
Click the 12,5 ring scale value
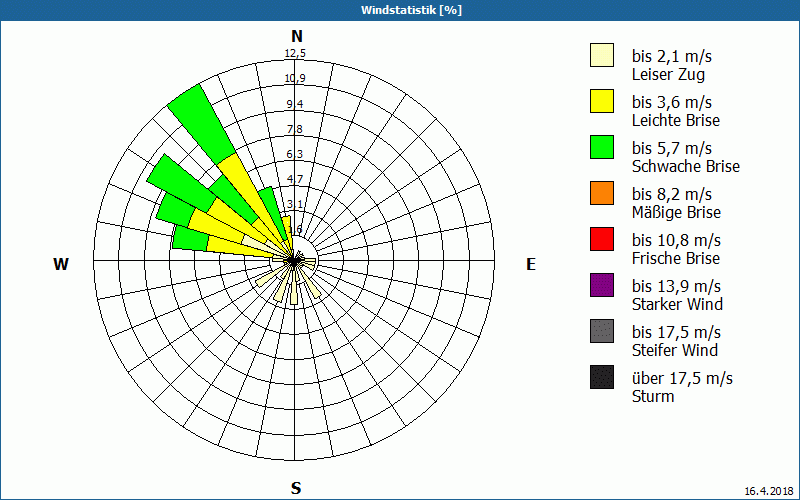(x=295, y=54)
